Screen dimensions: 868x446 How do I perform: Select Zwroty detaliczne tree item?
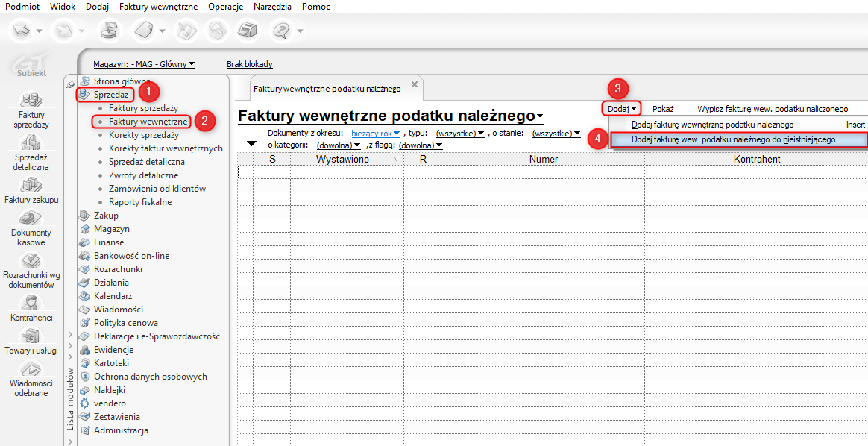[143, 175]
